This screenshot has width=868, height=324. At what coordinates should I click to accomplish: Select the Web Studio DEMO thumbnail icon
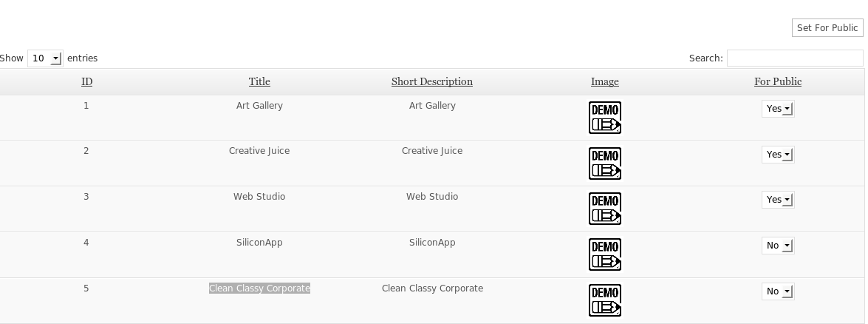tap(604, 209)
